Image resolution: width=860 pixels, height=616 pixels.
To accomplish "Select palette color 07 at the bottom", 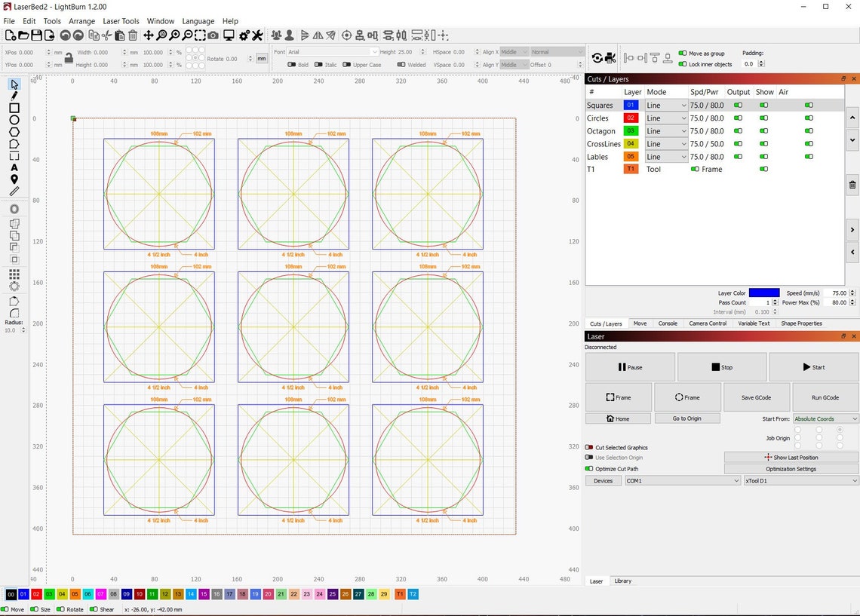I will tap(100, 594).
